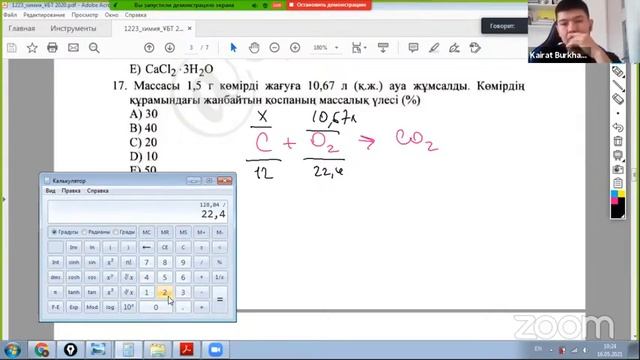This screenshot has height=360, width=640.
Task: Click the magnifier search icon
Action: 94,48
